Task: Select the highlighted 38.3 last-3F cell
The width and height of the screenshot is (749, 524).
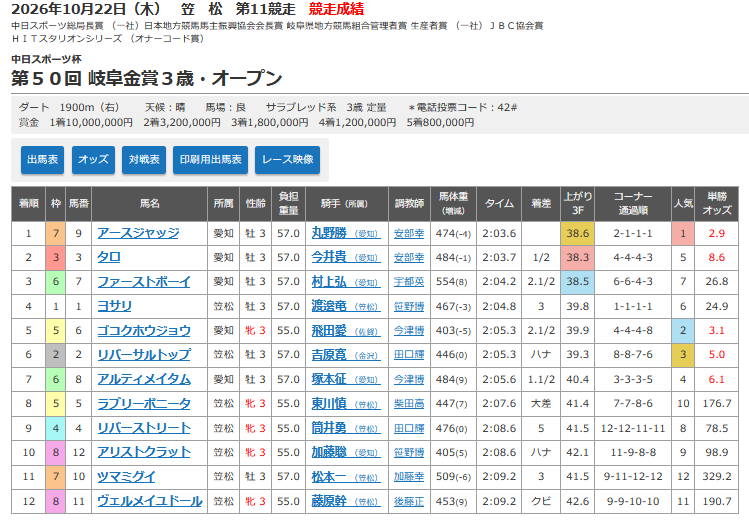Action: [578, 257]
